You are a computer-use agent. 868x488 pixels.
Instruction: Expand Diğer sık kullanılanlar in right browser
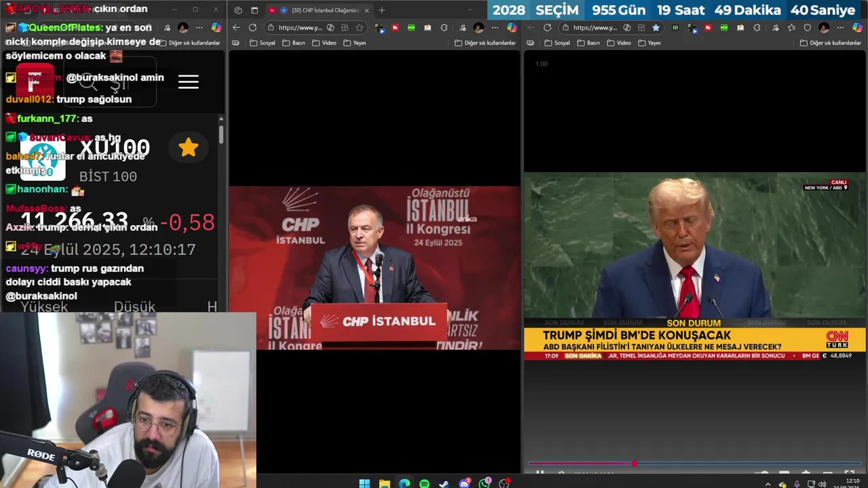tap(831, 43)
